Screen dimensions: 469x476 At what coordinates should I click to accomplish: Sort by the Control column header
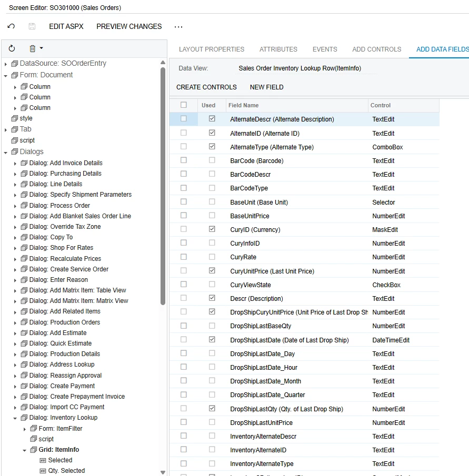[403, 105]
